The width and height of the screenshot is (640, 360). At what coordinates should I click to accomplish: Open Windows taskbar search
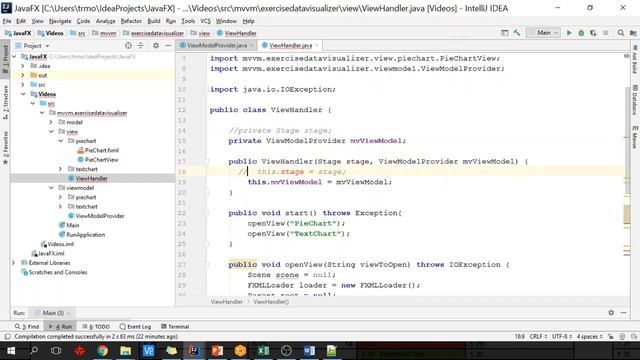pos(34,351)
